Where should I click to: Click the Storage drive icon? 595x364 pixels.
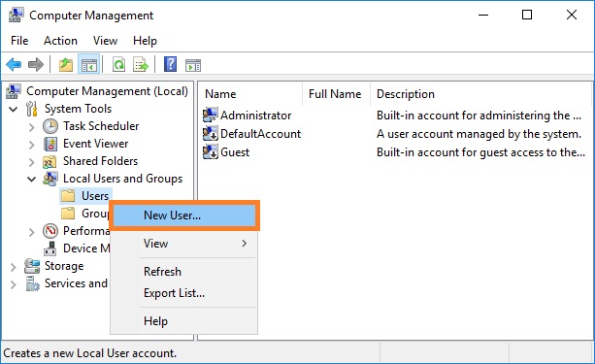pos(32,266)
